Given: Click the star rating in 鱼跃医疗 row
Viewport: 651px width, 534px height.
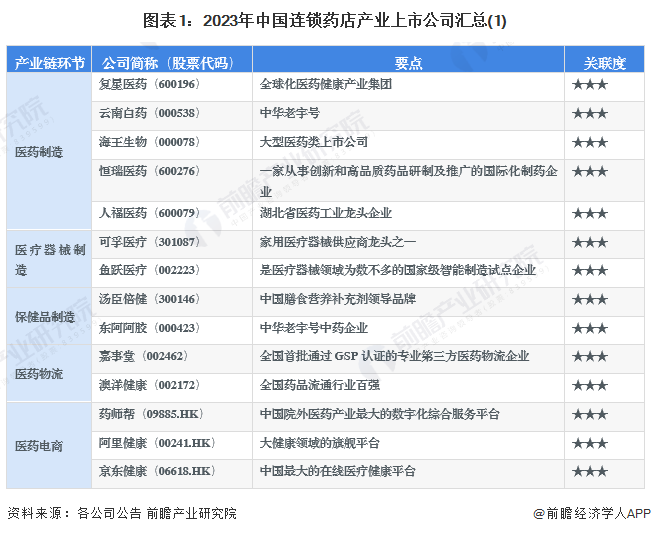Looking at the screenshot, I should [590, 271].
